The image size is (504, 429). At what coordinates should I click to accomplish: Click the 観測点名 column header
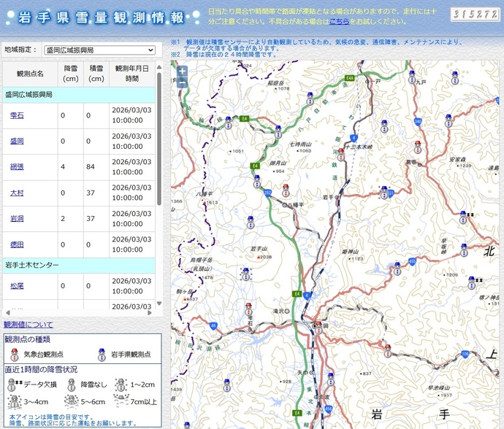point(30,74)
